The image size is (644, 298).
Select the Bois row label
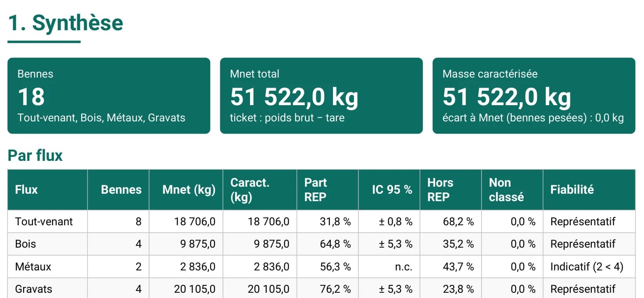(x=25, y=244)
